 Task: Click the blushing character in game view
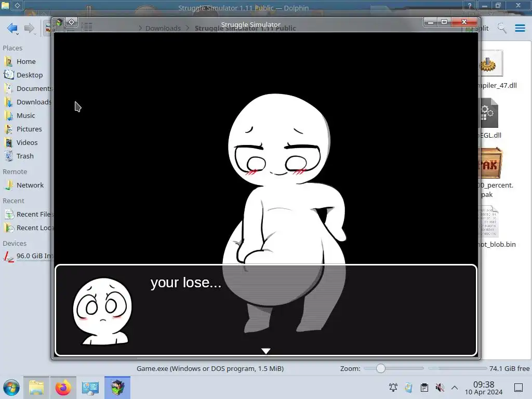(x=284, y=213)
